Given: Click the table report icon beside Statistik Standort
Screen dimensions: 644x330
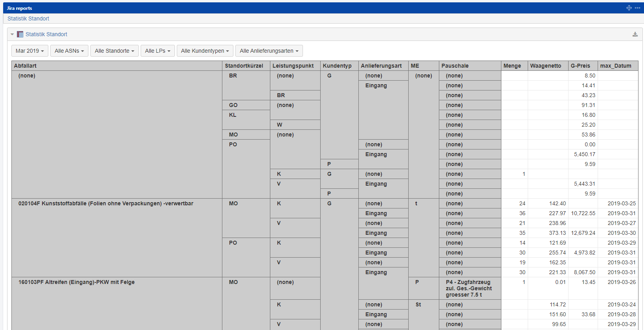Looking at the screenshot, I should click(20, 35).
